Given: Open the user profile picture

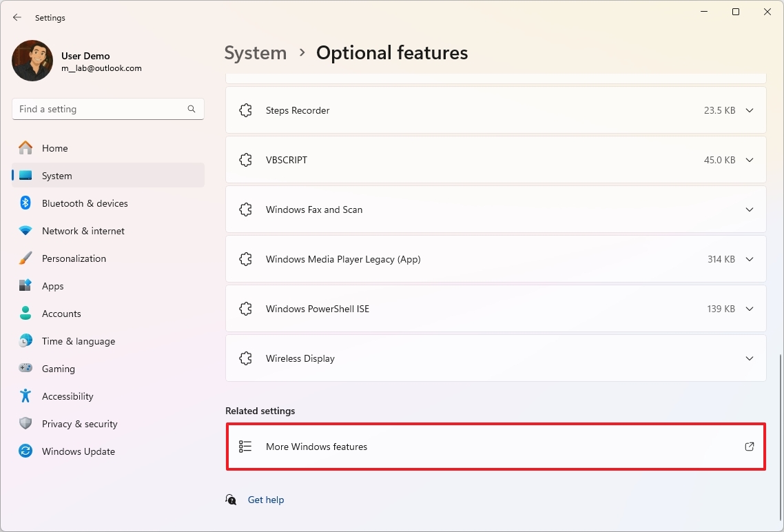Looking at the screenshot, I should [32, 61].
